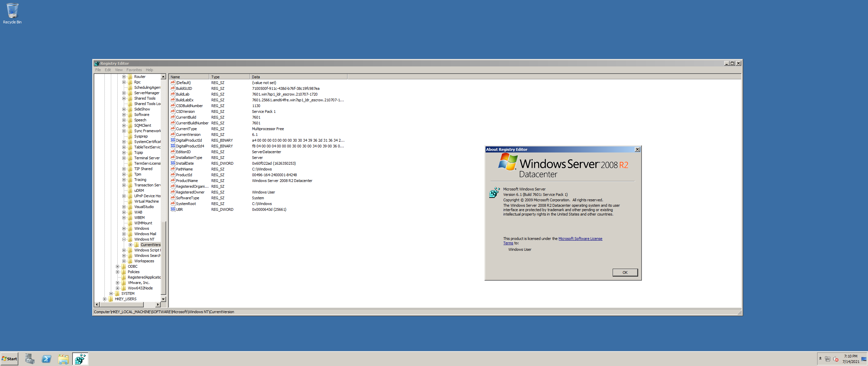Select the InstallationType value
868x366 pixels.
point(189,158)
